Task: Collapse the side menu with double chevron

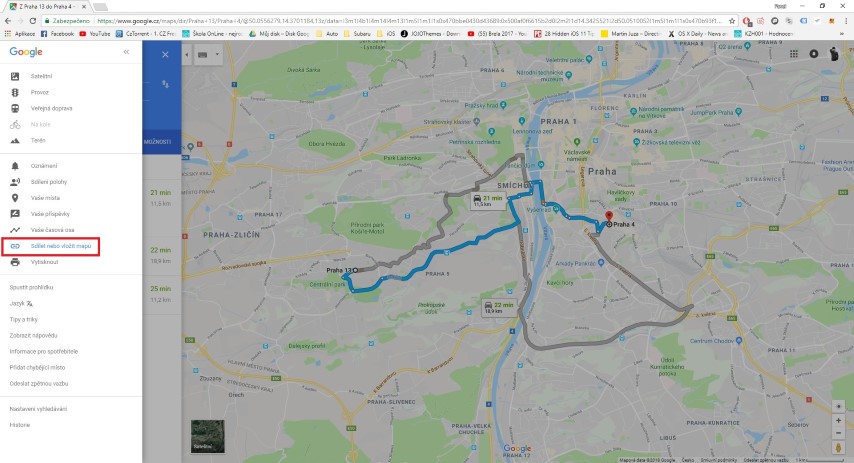Action: point(126,52)
